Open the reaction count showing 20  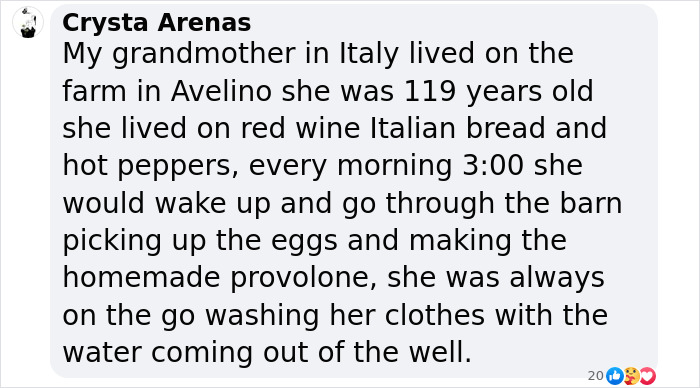click(x=596, y=376)
